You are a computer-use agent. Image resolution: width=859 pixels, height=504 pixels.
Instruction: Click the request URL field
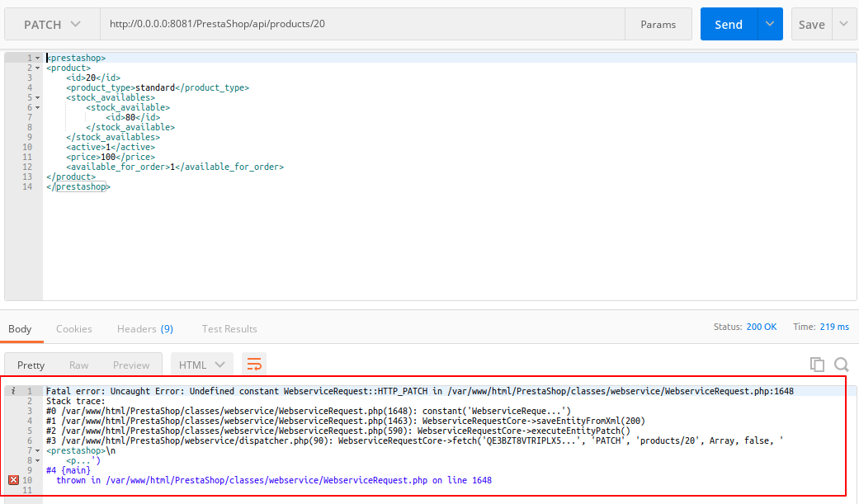pyautogui.click(x=330, y=24)
